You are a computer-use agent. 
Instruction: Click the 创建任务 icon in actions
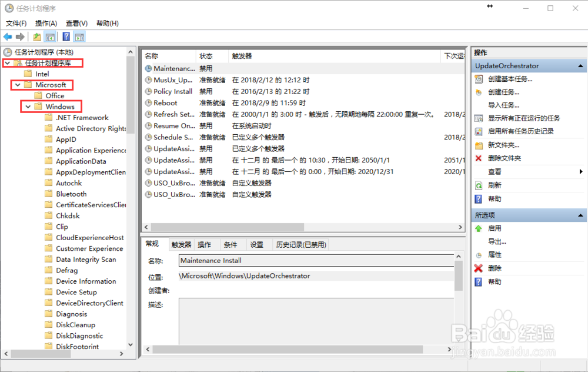[479, 92]
